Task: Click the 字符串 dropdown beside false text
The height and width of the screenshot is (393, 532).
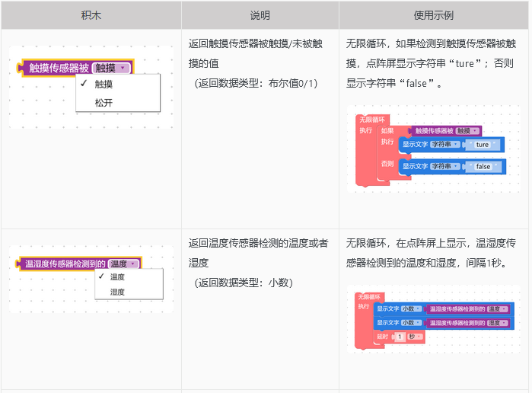Action: point(445,166)
